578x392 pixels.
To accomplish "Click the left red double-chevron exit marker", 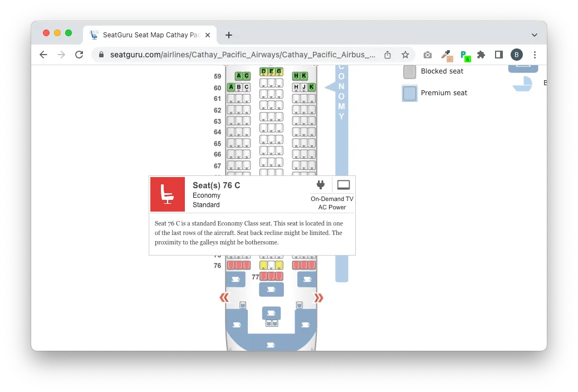I will (224, 297).
